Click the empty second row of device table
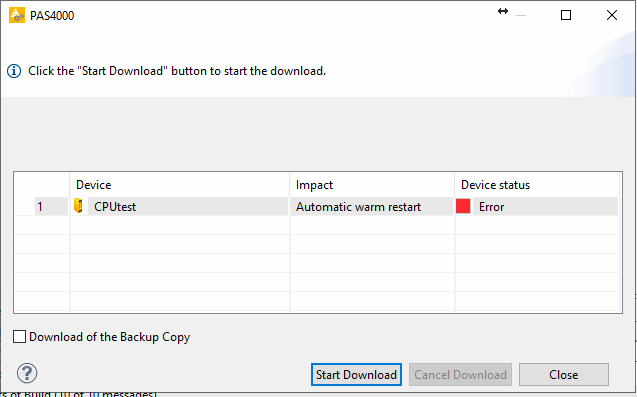The width and height of the screenshot is (637, 397). click(x=316, y=225)
